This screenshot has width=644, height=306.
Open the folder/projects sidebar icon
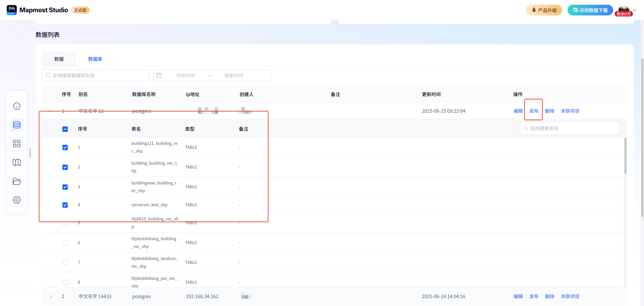[16, 181]
